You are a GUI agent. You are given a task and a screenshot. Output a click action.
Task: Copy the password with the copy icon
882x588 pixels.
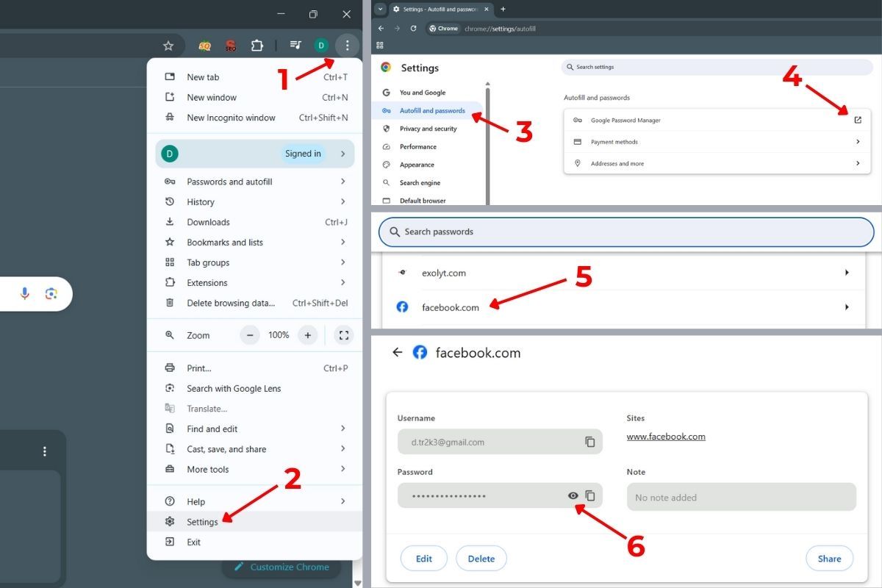[x=589, y=496]
